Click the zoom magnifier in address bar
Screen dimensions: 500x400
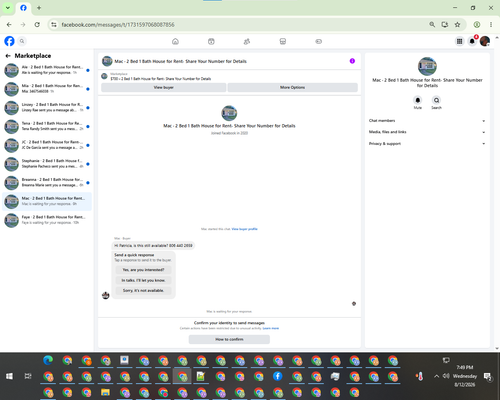pos(432,25)
